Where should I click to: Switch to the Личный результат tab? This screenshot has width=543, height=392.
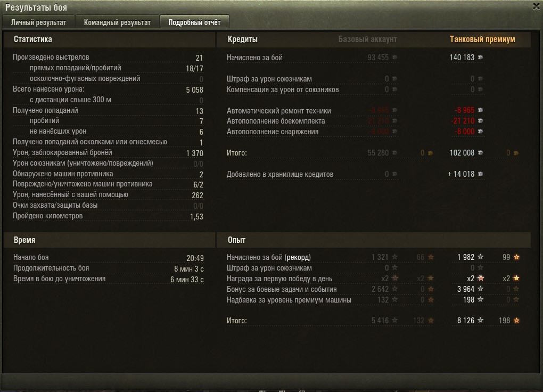click(38, 22)
